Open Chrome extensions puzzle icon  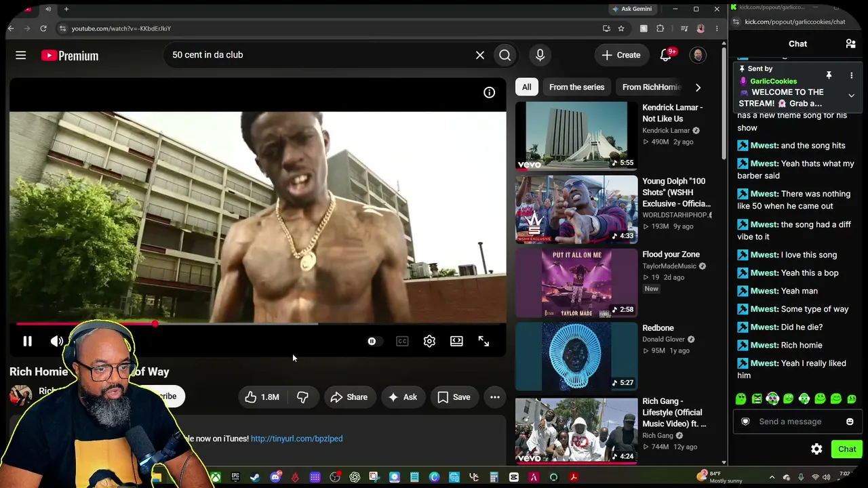[x=660, y=28]
